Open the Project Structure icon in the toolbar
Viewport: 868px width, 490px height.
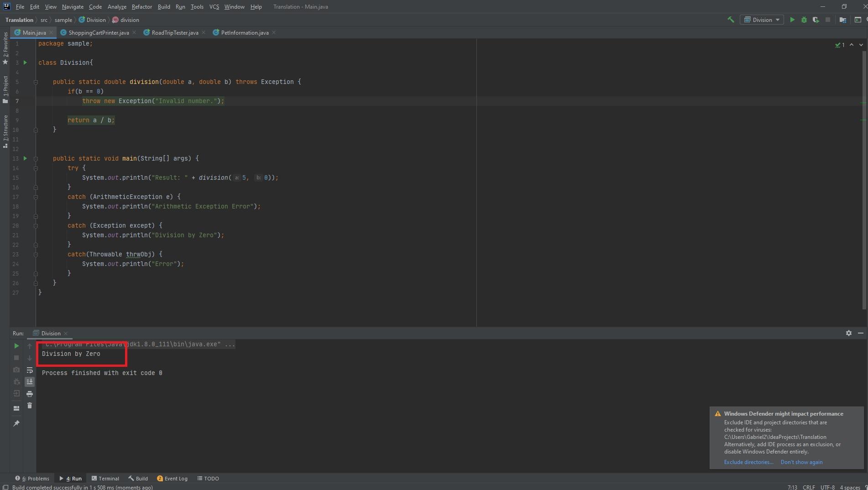843,20
